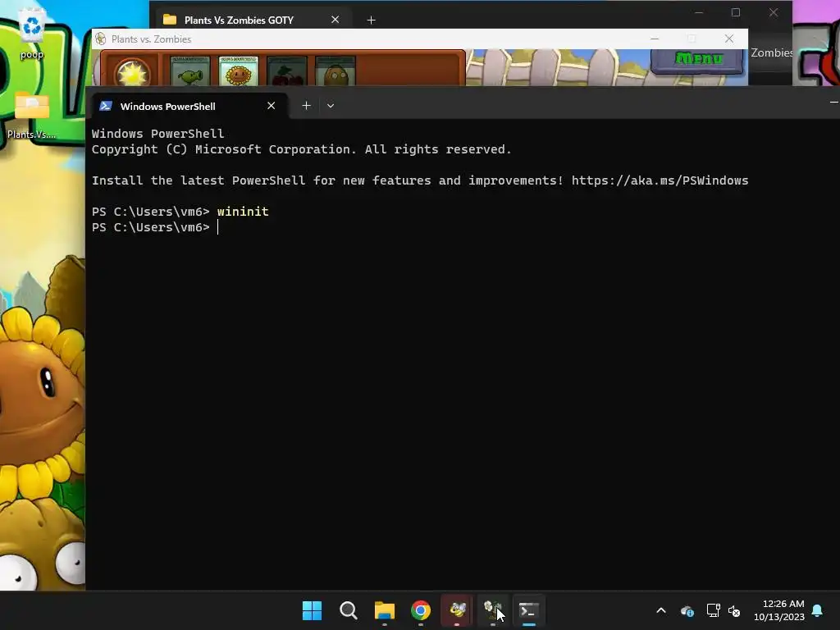840x630 pixels.
Task: Open File Explorer from the taskbar
Action: tap(384, 610)
